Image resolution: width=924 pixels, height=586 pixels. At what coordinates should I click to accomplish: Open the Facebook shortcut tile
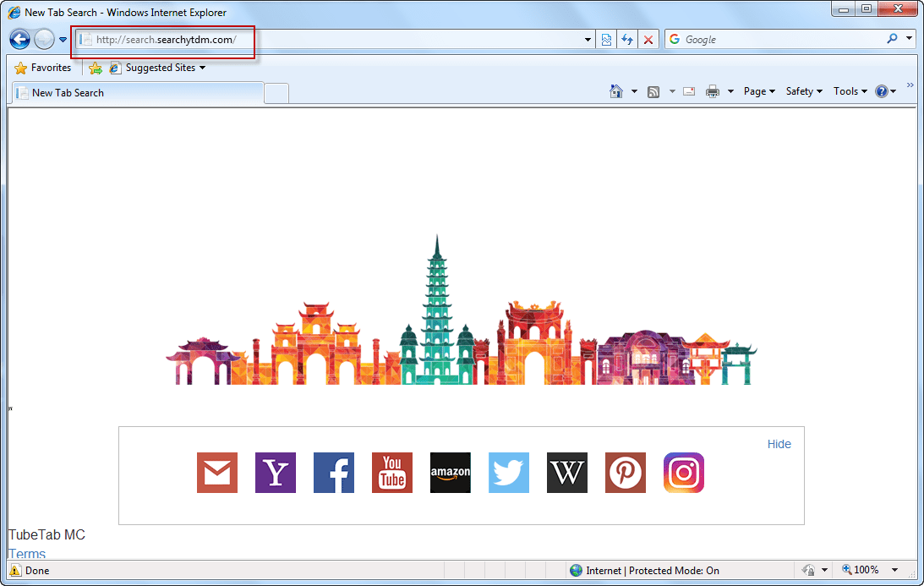(x=334, y=473)
